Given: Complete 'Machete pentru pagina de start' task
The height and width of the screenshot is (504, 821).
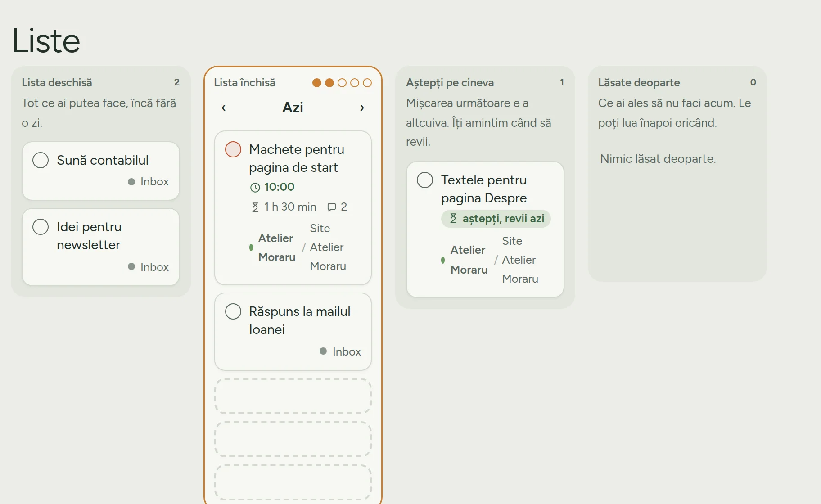Looking at the screenshot, I should [x=233, y=149].
